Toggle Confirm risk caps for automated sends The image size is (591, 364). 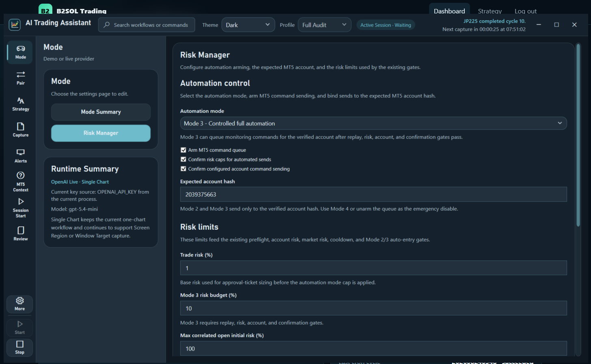point(183,159)
